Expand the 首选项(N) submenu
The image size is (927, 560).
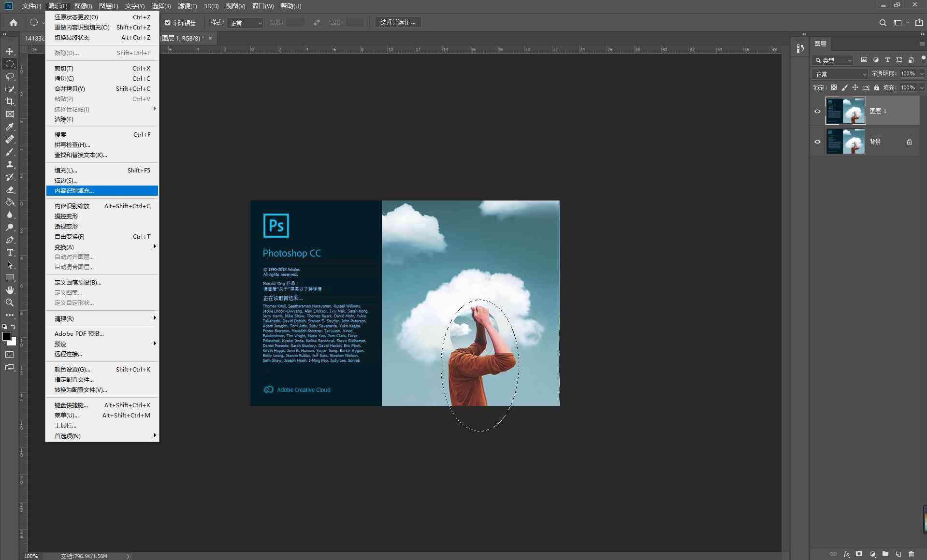pyautogui.click(x=102, y=436)
